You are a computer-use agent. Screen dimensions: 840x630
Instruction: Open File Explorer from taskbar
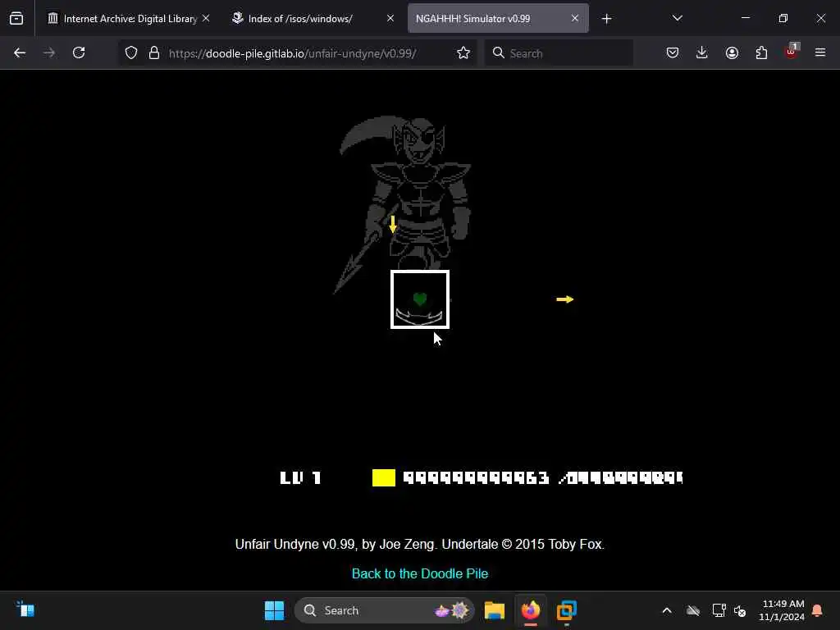pyautogui.click(x=495, y=610)
